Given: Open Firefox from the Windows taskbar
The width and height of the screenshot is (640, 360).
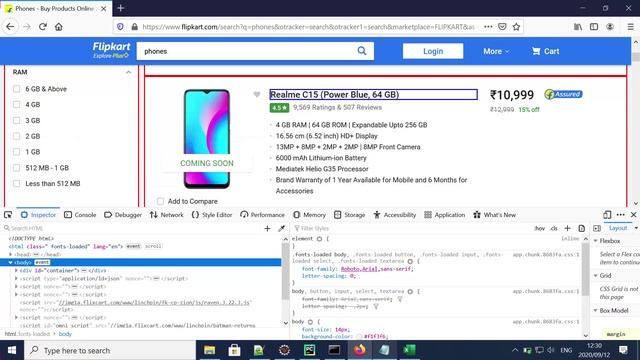Looking at the screenshot, I should click(360, 350).
